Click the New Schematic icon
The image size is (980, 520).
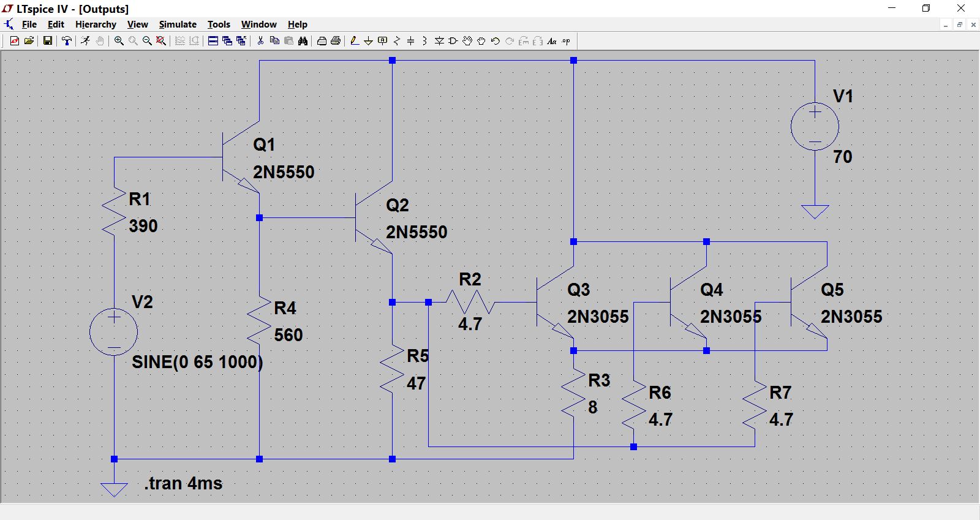pos(15,41)
